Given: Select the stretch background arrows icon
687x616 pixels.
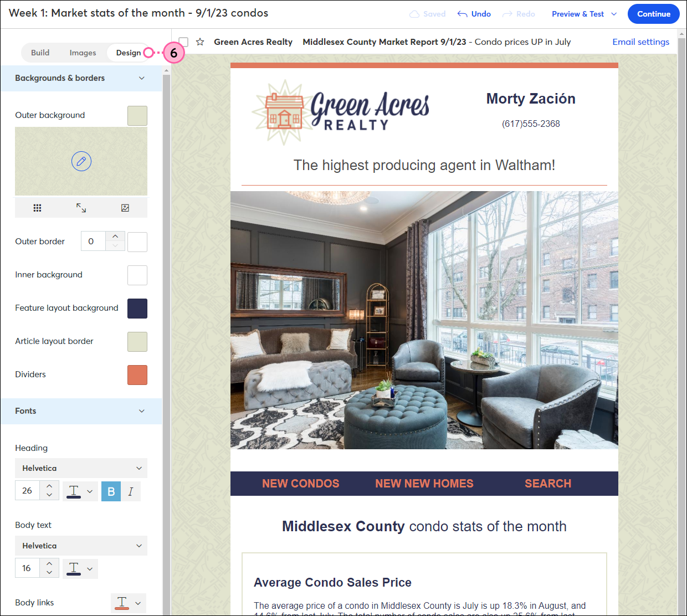Looking at the screenshot, I should click(x=81, y=208).
